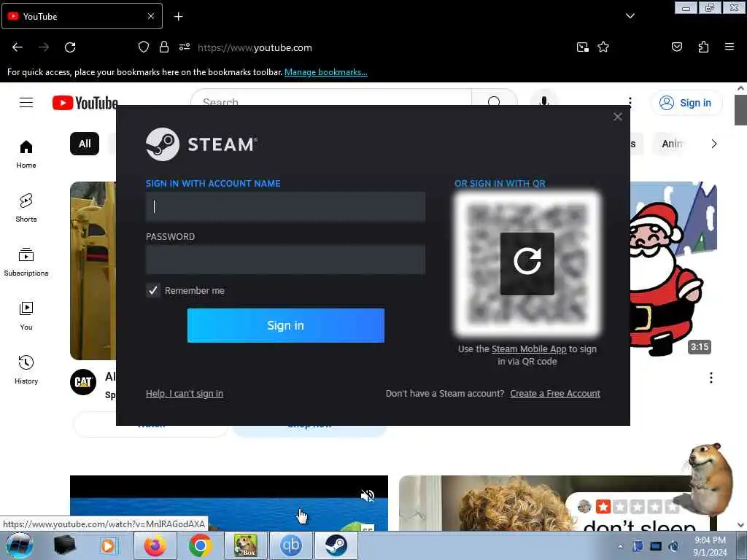Click the taskbar clock showing 9:04 PM

pyautogui.click(x=710, y=546)
